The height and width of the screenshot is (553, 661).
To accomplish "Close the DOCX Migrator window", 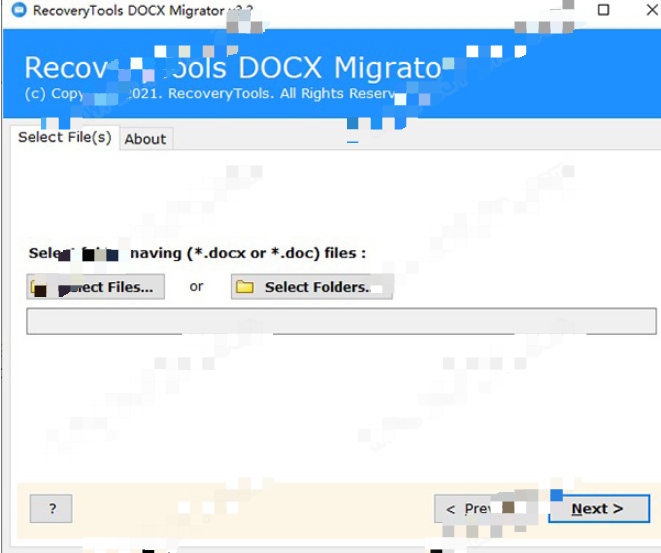I will [x=653, y=10].
